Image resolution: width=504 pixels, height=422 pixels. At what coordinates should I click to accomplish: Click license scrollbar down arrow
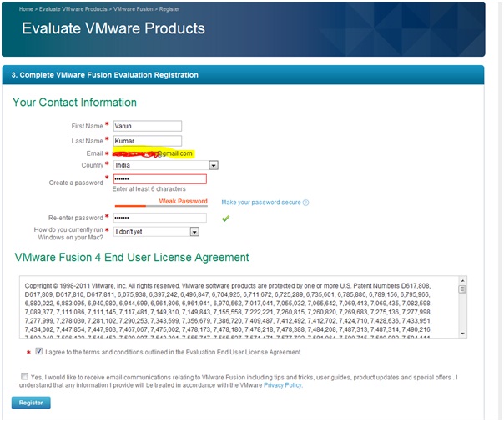coord(462,334)
